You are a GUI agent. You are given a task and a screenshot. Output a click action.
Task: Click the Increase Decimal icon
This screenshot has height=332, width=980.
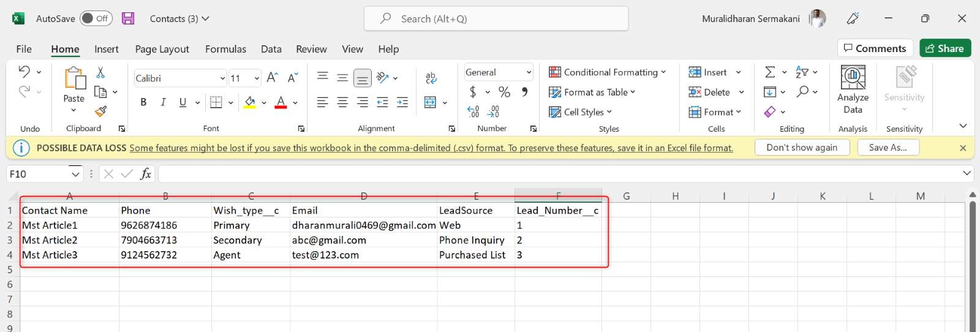[473, 111]
